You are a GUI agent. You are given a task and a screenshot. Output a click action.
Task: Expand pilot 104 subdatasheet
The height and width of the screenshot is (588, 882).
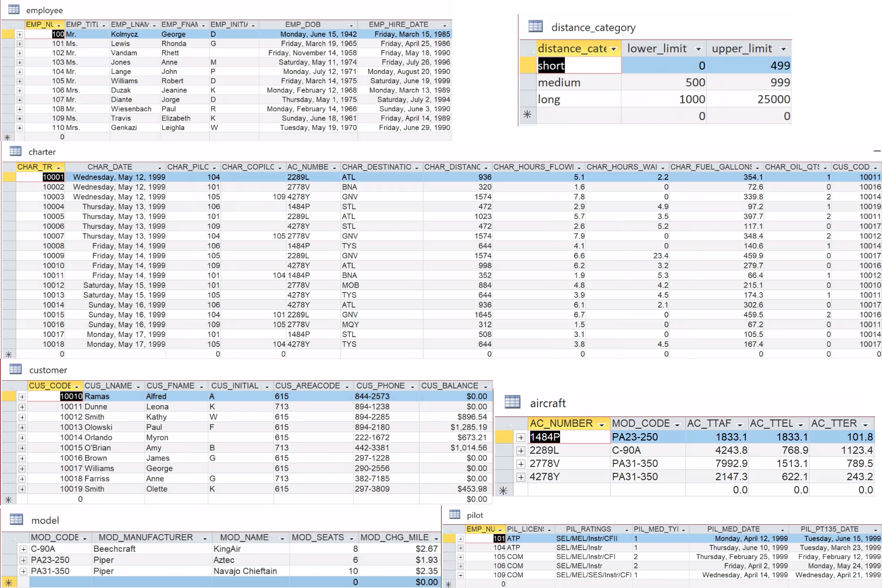tap(460, 547)
